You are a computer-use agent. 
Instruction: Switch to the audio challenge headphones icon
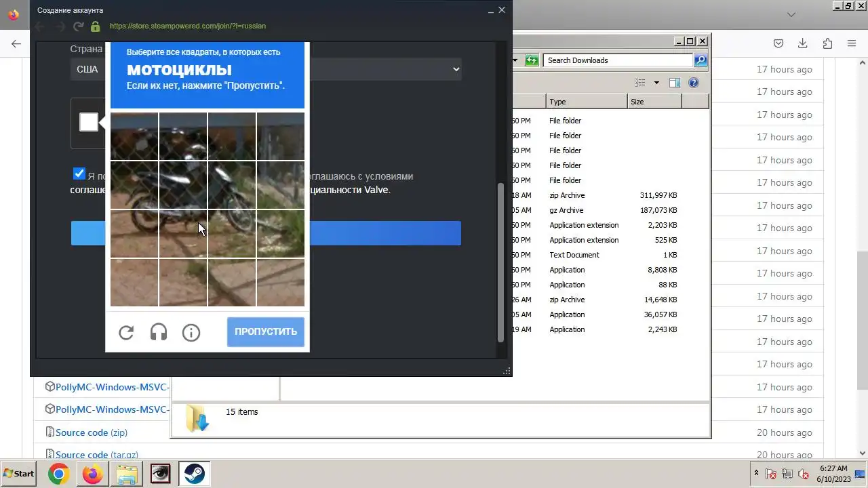(159, 332)
